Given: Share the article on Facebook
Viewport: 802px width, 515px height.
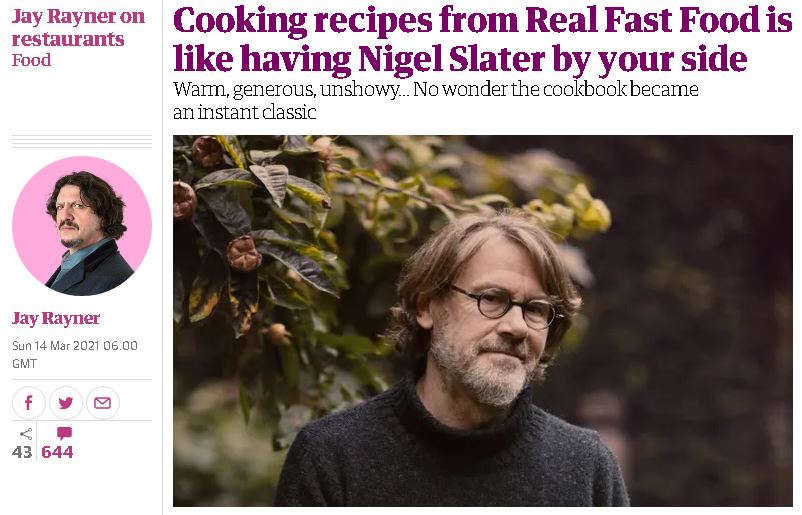Looking at the screenshot, I should pyautogui.click(x=29, y=403).
